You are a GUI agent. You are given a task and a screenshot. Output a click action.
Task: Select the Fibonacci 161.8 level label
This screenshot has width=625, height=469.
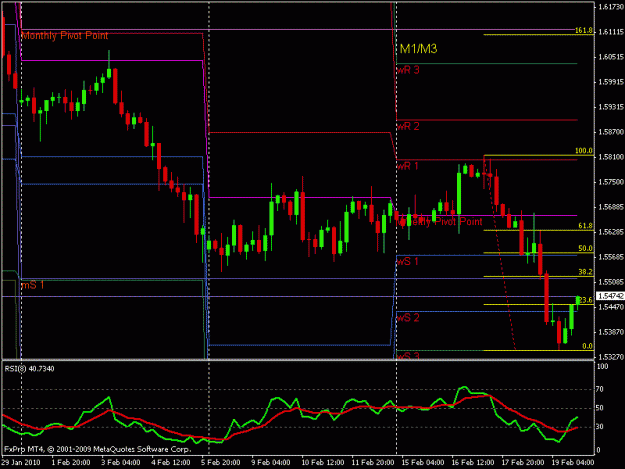tap(584, 30)
